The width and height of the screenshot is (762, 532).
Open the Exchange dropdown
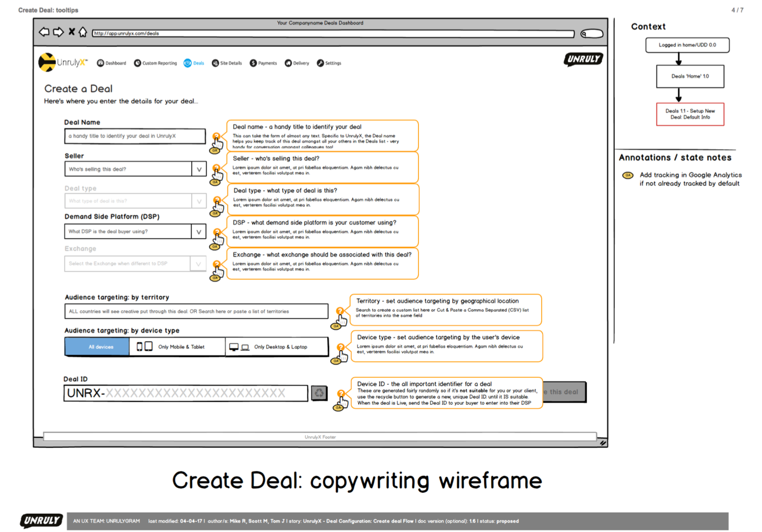tap(135, 263)
